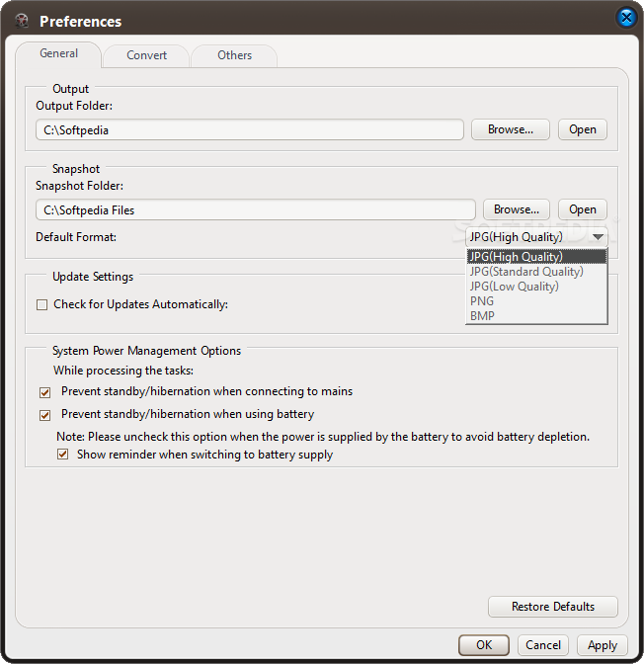Click the Snapshot Folder path field
This screenshot has height=664, width=644.
click(x=255, y=209)
